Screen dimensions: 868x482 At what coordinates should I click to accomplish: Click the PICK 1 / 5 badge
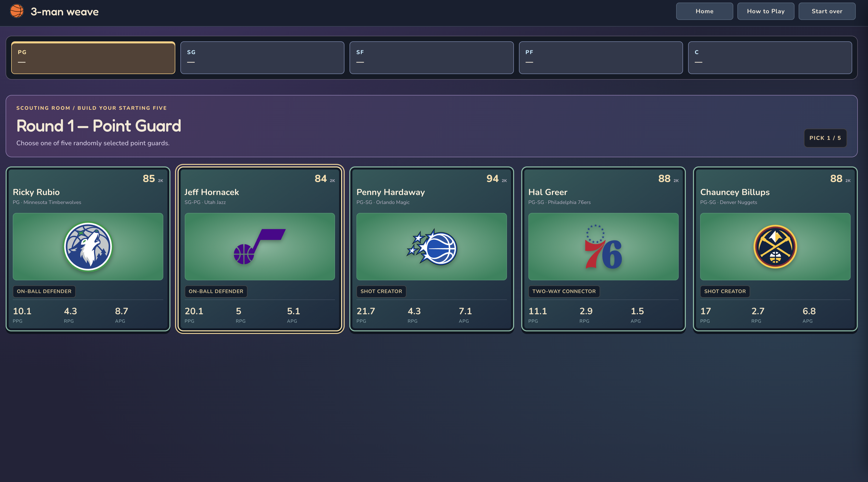coord(825,138)
